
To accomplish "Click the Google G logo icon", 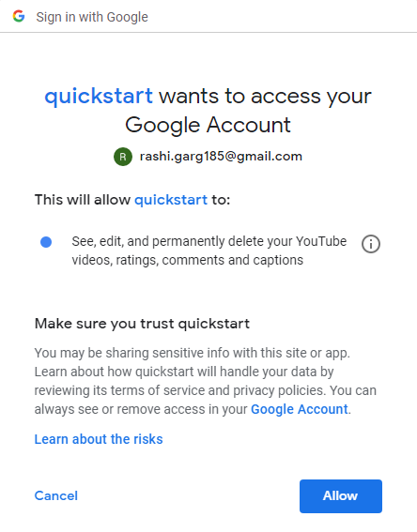I will click(19, 16).
